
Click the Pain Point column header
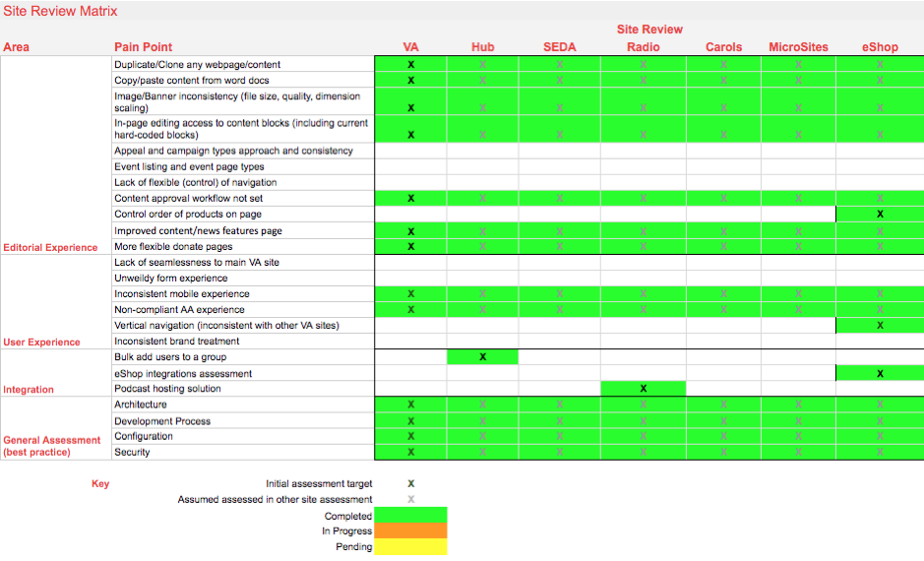143,46
